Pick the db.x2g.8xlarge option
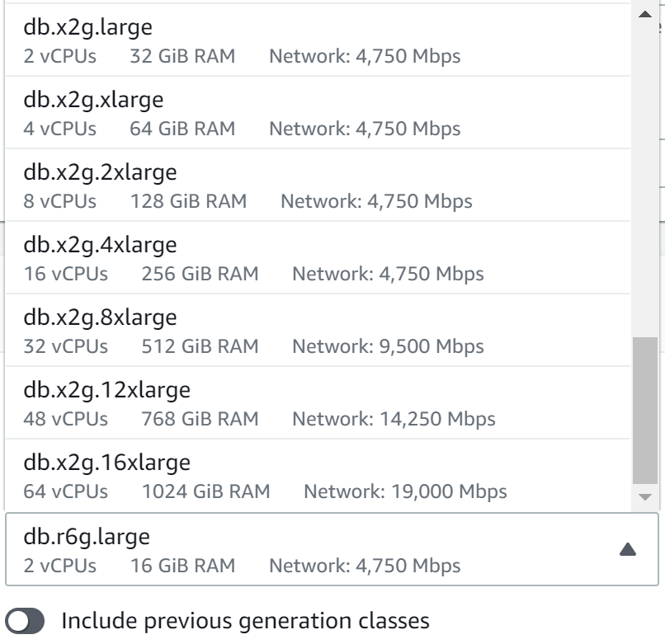Image resolution: width=665 pixels, height=644 pixels. click(318, 331)
